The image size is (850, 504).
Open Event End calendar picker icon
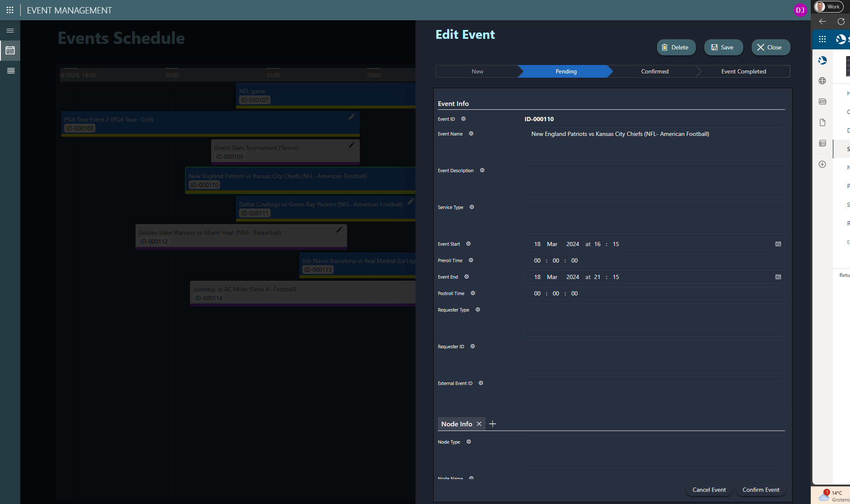coord(778,277)
